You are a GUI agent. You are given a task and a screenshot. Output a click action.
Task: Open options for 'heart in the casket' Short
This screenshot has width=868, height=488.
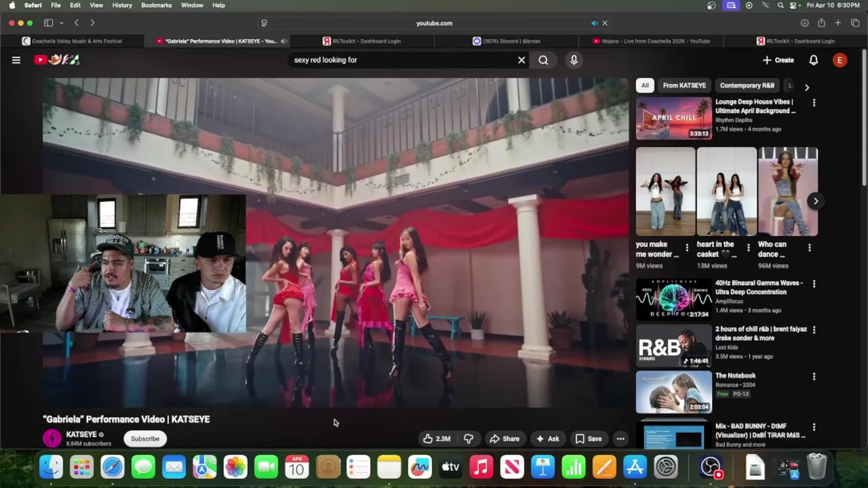(x=748, y=247)
